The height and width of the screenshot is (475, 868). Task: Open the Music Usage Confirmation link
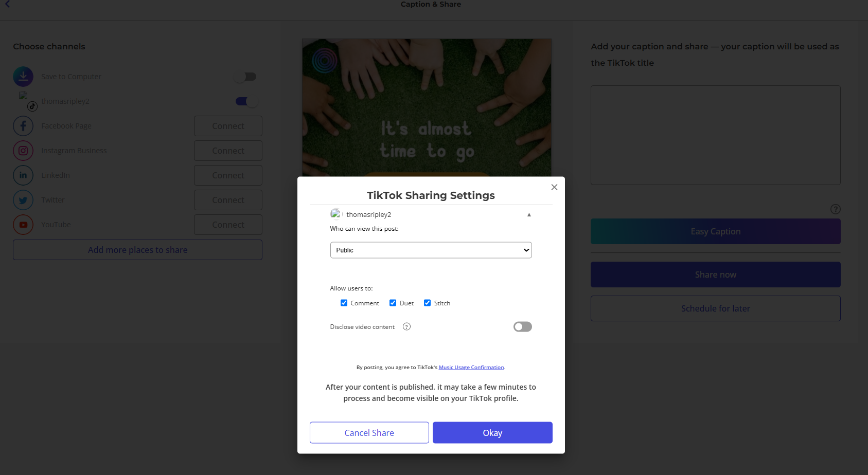(471, 368)
